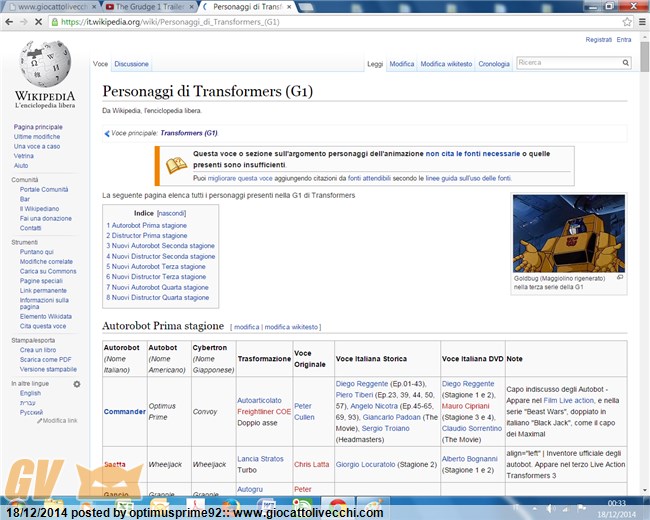650x520 pixels.
Task: Stop page loading with X button
Action: 39,22
